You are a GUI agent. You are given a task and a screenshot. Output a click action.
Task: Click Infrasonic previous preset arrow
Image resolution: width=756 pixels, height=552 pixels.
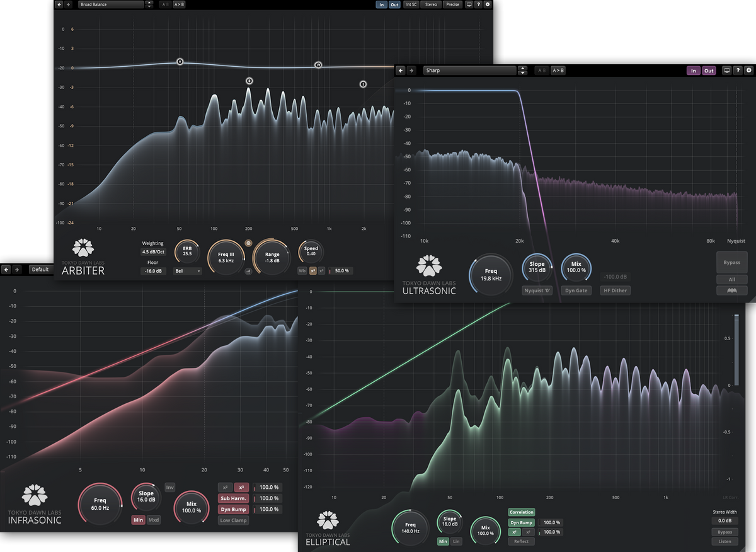(x=6, y=270)
